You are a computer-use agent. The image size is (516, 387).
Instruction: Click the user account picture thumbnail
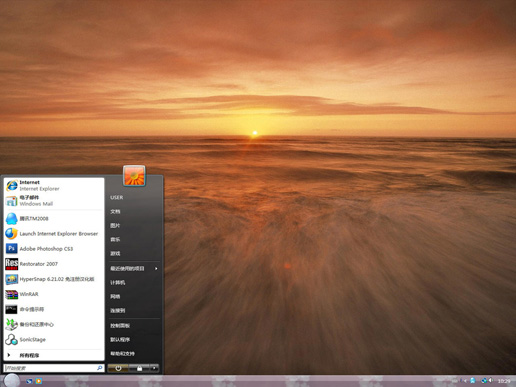[134, 175]
